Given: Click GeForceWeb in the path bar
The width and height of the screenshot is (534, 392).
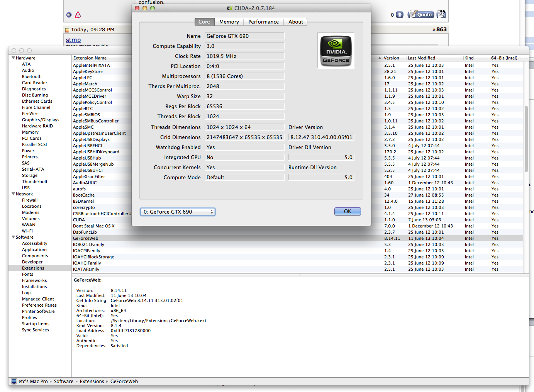Looking at the screenshot, I should click(x=124, y=381).
